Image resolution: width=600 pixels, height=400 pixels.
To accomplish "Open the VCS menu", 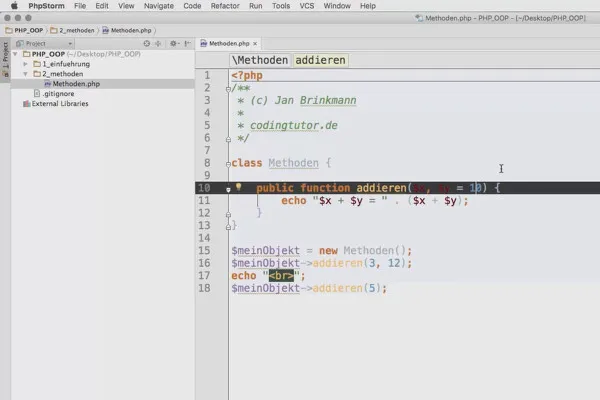I will coord(307,6).
